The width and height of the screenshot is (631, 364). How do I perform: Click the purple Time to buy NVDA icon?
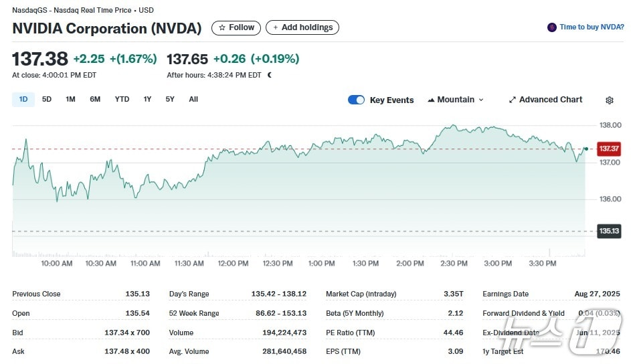(551, 27)
